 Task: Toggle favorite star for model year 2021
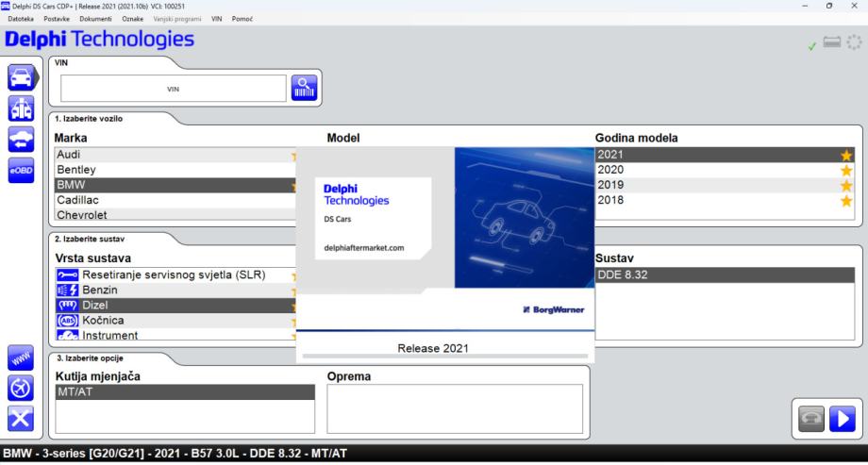[x=845, y=155]
